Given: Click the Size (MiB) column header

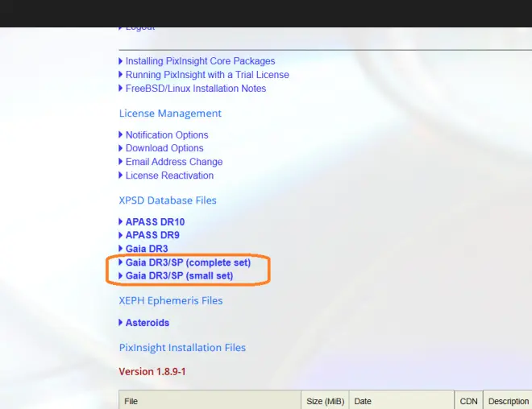Looking at the screenshot, I should pos(325,401).
